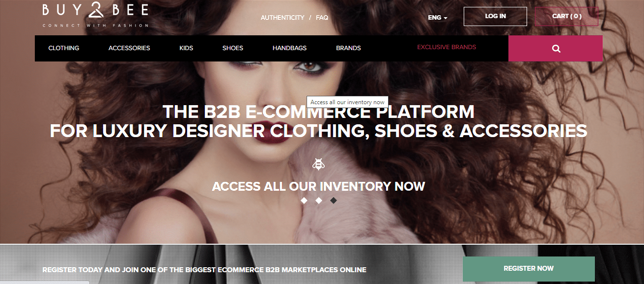
Task: Open the FAQ link
Action: [322, 18]
